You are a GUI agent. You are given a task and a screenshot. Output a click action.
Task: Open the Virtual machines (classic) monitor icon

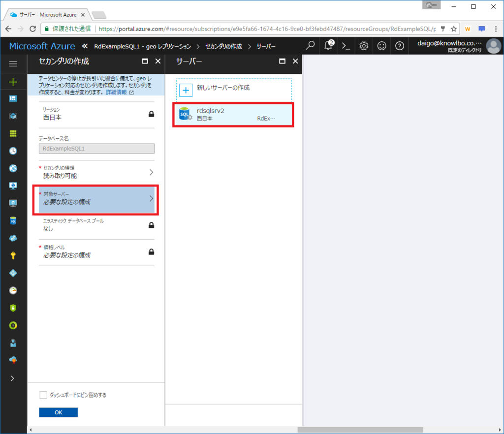tap(13, 186)
